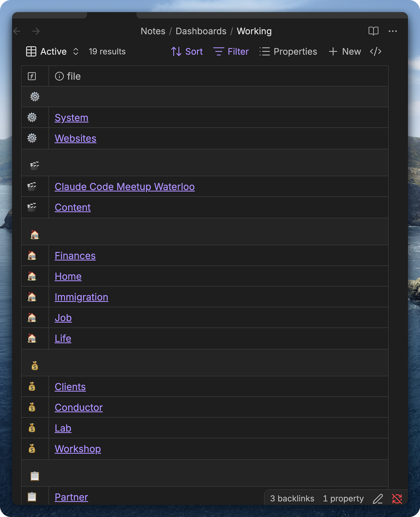Open the Workshop note link

78,449
